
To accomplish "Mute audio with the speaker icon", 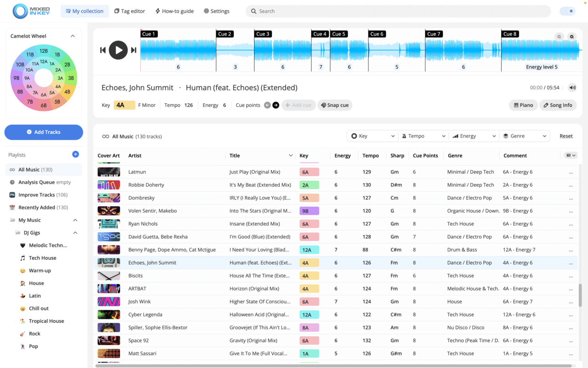I will [x=572, y=87].
